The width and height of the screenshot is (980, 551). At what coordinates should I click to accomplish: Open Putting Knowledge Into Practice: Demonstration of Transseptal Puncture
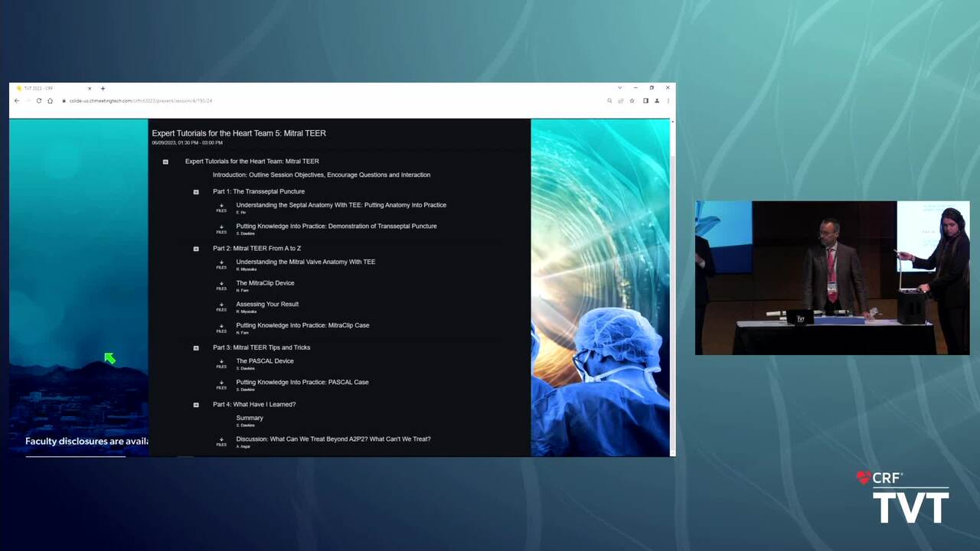(336, 226)
